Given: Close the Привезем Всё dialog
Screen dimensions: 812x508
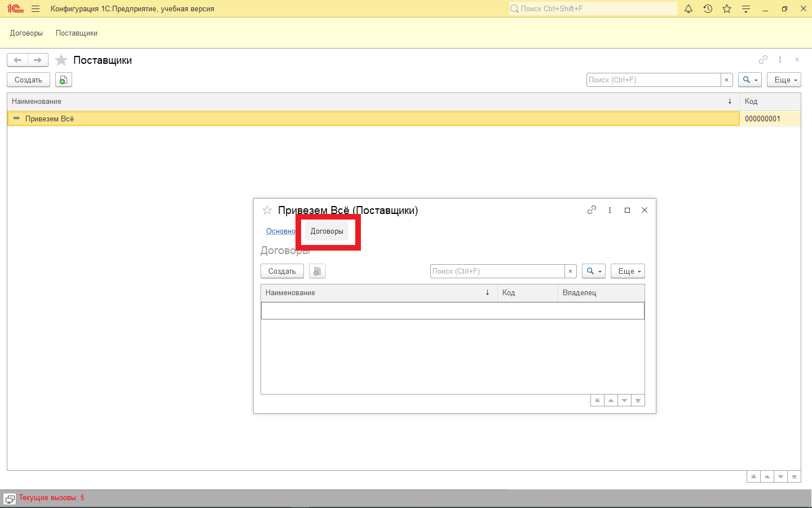Looking at the screenshot, I should (645, 210).
